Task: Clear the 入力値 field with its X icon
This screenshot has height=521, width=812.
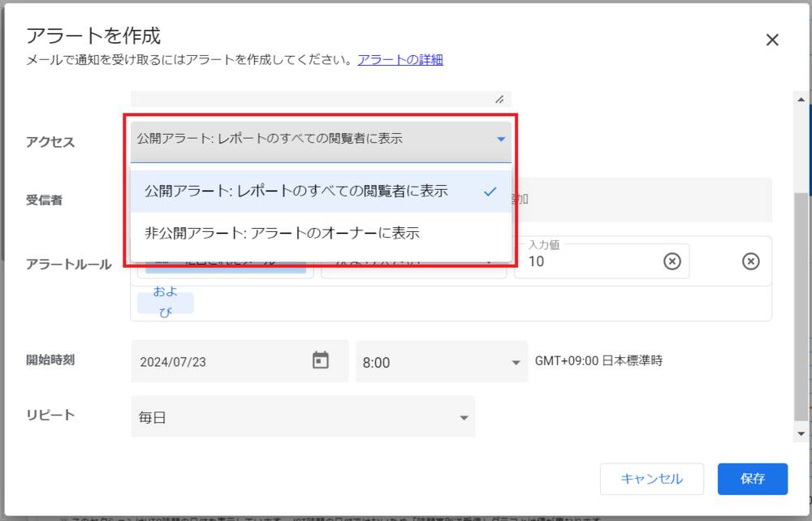Action: tap(672, 261)
